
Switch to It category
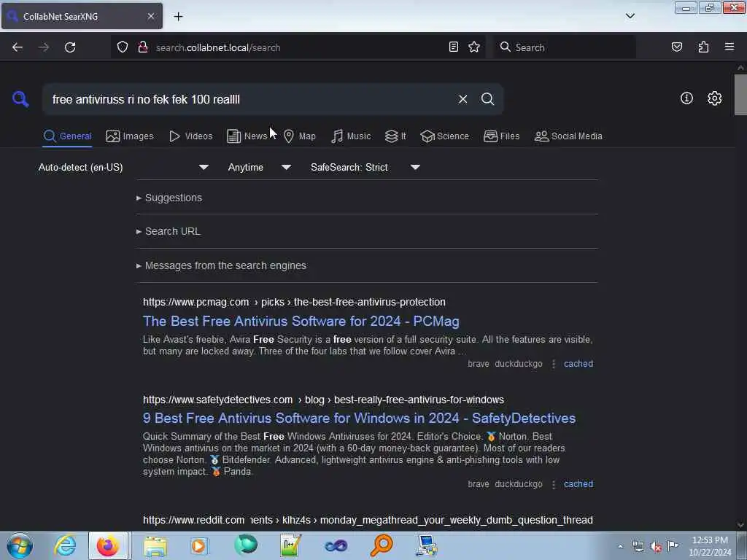(x=395, y=136)
